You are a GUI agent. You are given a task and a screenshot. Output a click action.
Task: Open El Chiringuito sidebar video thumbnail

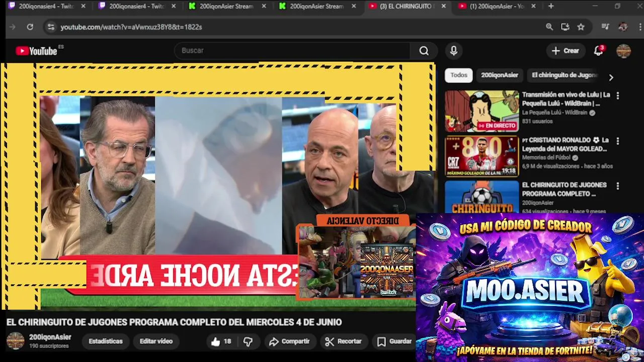tap(481, 197)
